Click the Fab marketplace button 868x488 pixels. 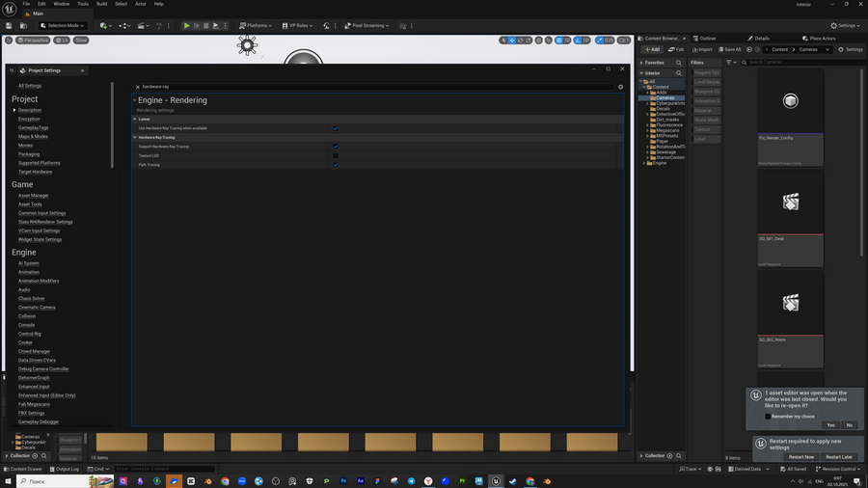coord(676,49)
